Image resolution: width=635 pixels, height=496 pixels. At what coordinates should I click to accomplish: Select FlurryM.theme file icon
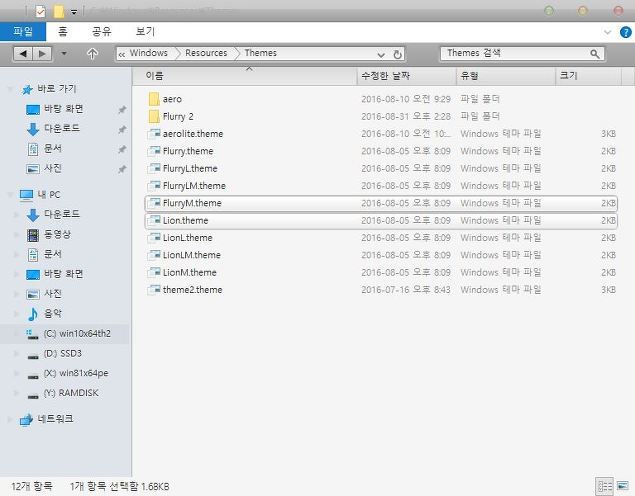[x=154, y=203]
